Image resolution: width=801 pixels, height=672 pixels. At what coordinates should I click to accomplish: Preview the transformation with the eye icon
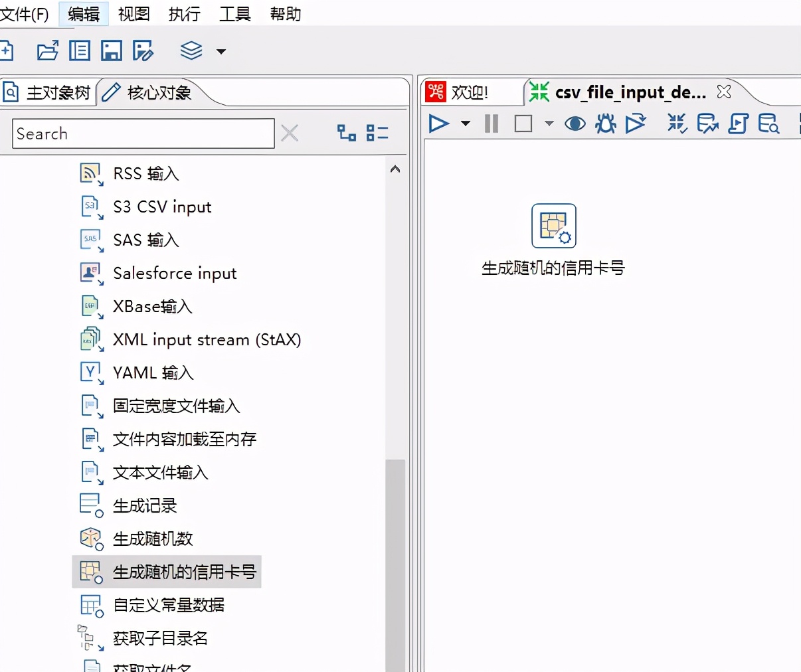tap(575, 124)
